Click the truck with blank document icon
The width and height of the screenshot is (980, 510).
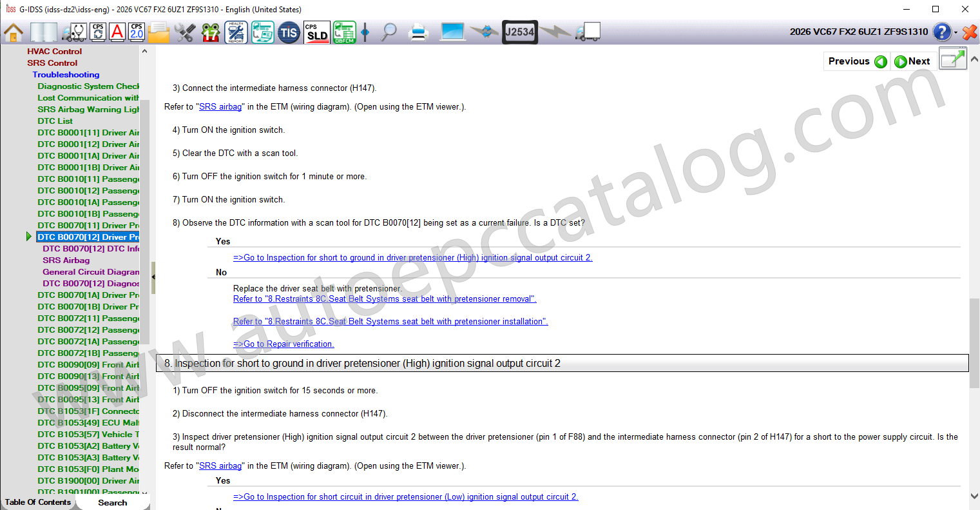588,32
